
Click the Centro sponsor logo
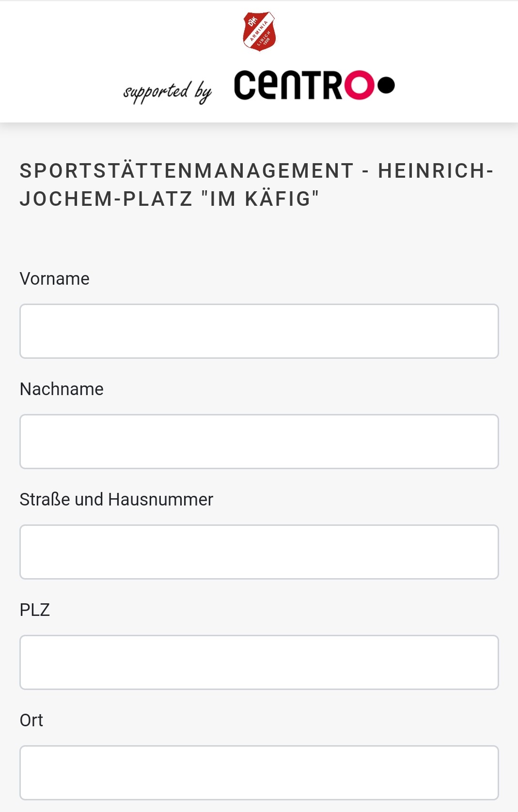coord(314,85)
